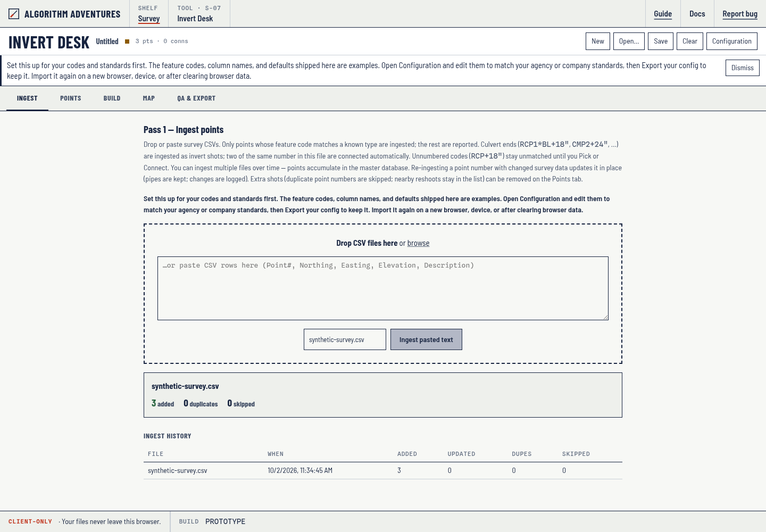This screenshot has height=532, width=766.
Task: Click the Untitled project name
Action: click(107, 41)
